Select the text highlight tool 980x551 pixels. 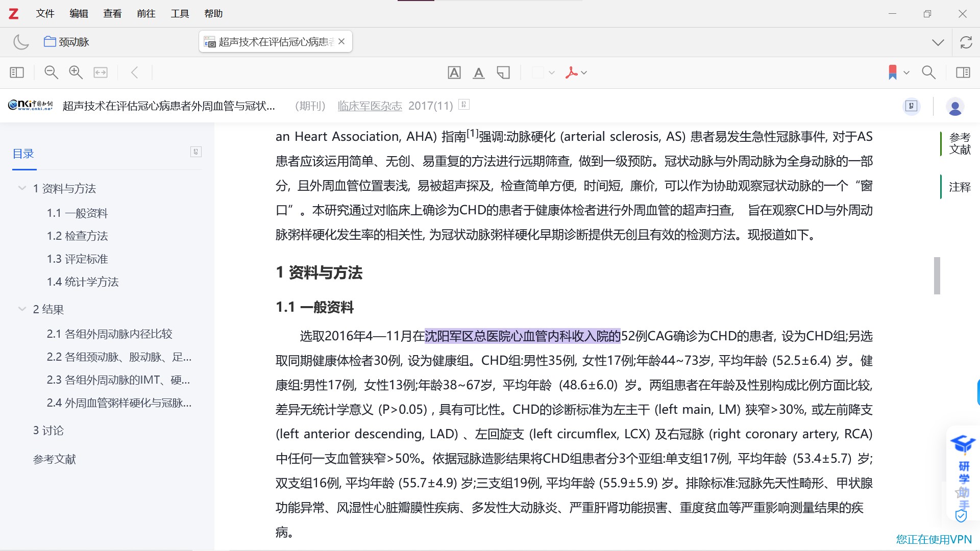point(454,72)
